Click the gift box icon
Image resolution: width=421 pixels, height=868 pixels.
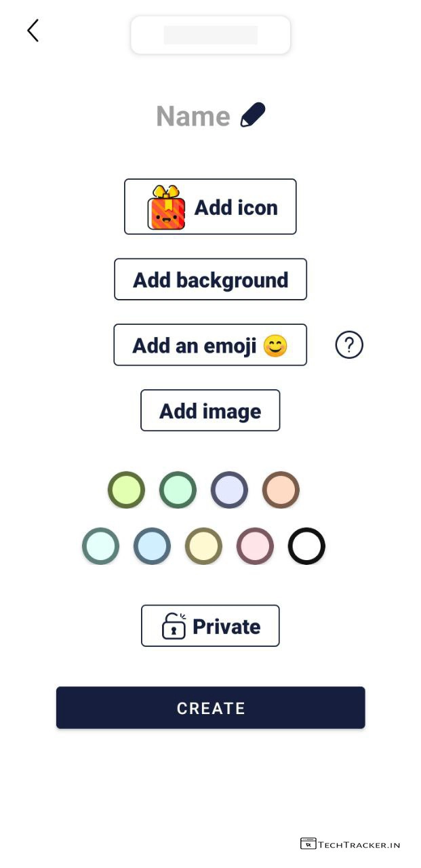tap(166, 208)
